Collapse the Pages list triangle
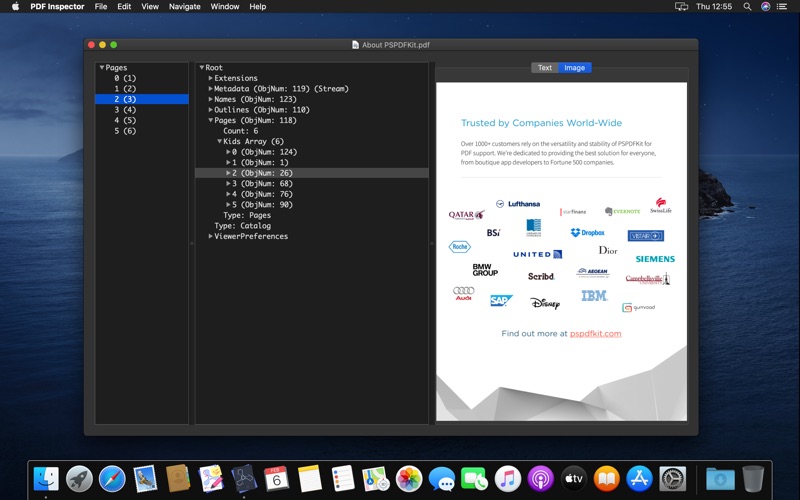 (102, 67)
